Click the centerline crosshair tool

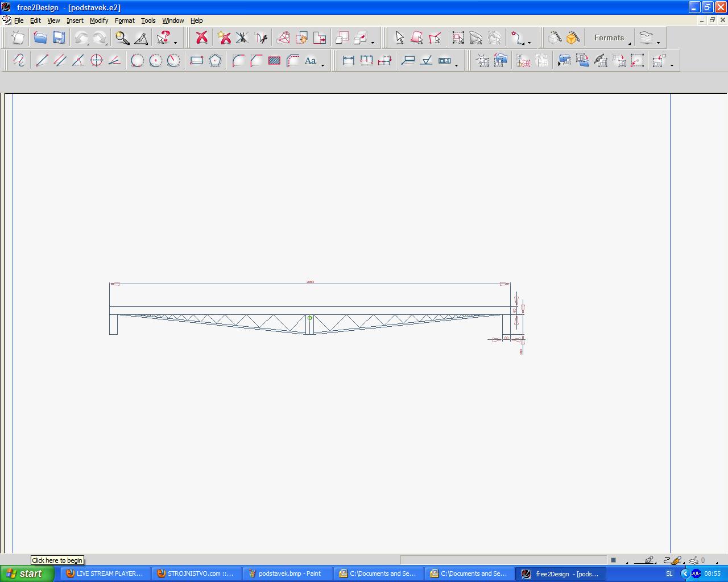click(96, 60)
